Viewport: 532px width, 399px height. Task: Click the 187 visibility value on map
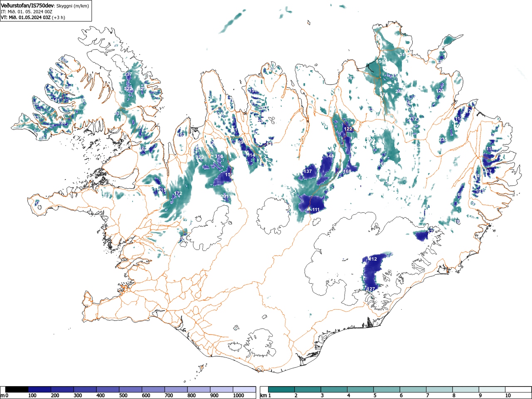point(488,171)
